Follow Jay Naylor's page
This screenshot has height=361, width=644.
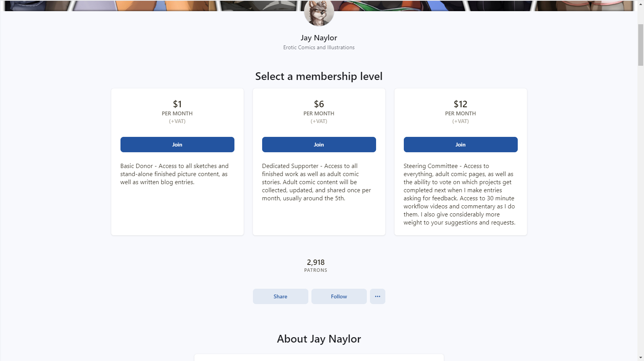(x=339, y=296)
